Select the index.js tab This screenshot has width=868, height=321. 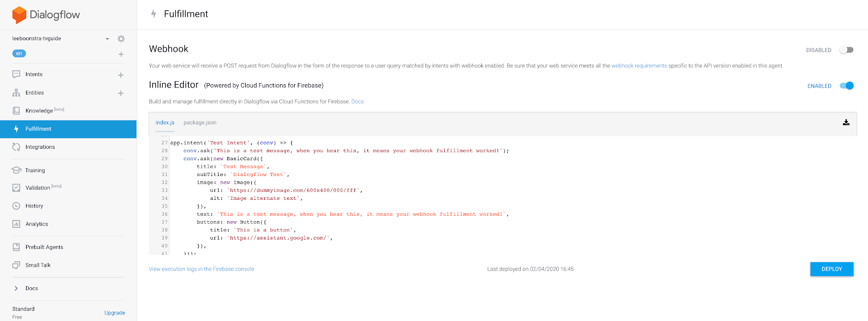165,123
